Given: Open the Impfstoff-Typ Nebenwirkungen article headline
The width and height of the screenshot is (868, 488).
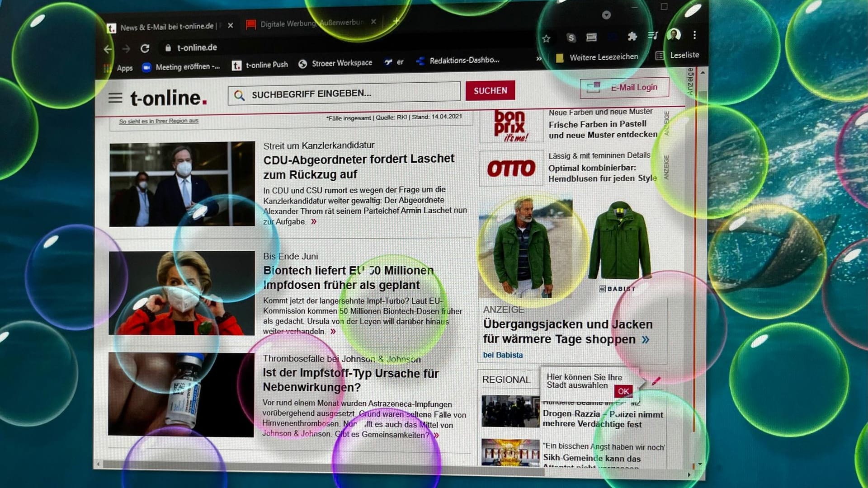Looking at the screenshot, I should point(351,380).
